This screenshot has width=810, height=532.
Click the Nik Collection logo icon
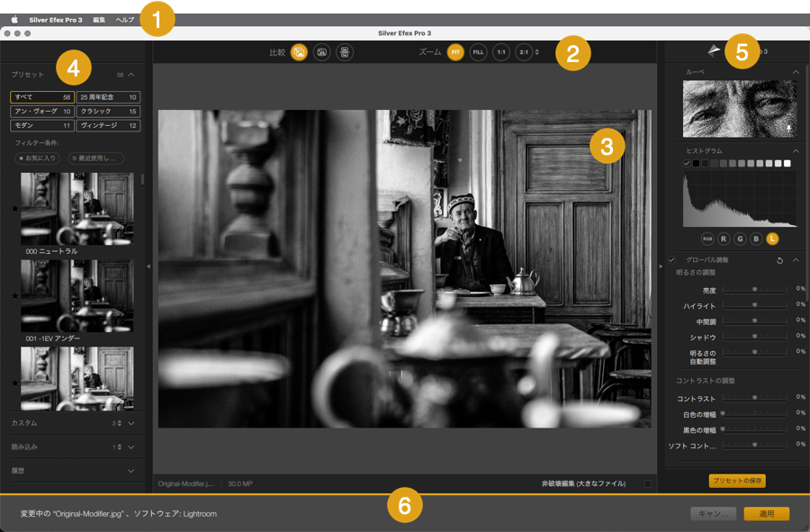tap(714, 50)
